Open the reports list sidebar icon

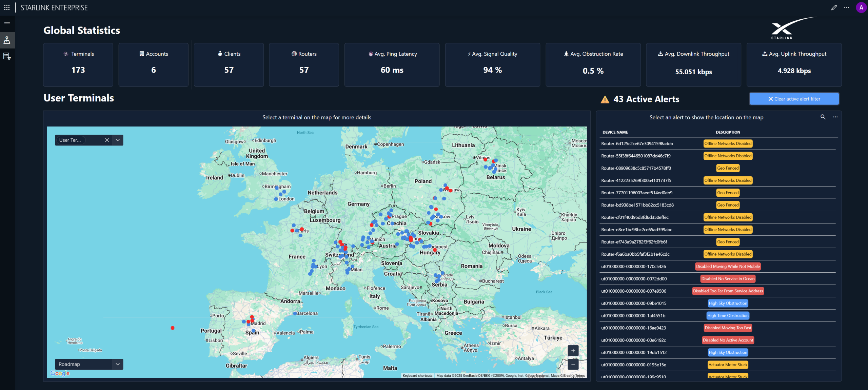click(x=7, y=56)
